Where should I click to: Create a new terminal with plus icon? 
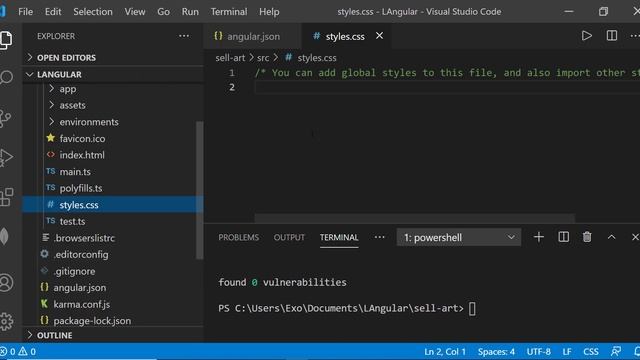(538, 237)
